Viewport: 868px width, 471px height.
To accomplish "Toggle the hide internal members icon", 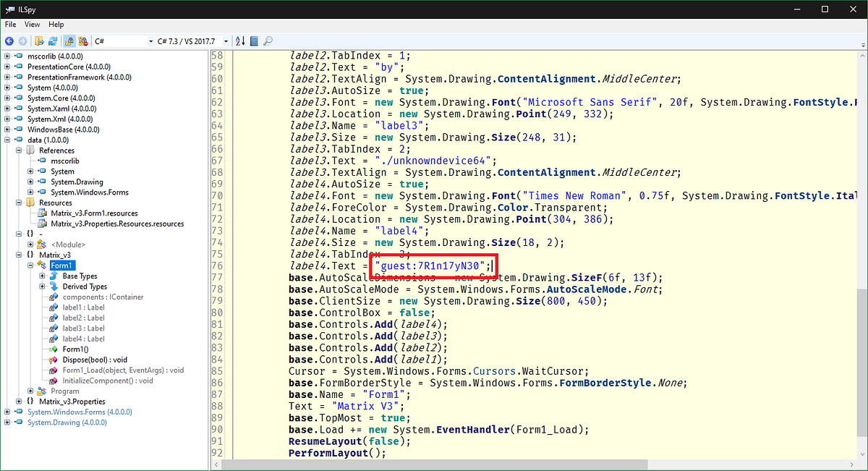I will (82, 41).
